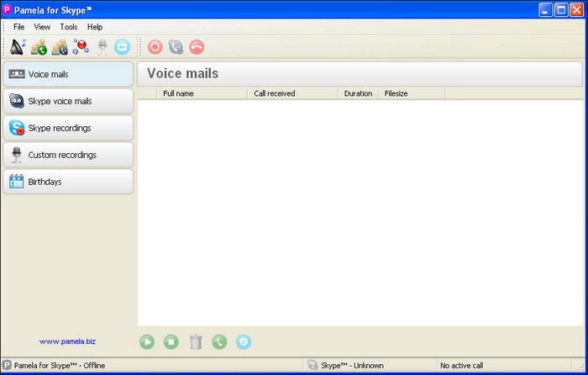Close the Pamela for Skype window
Screen dimensions: 588x375
coord(577,10)
